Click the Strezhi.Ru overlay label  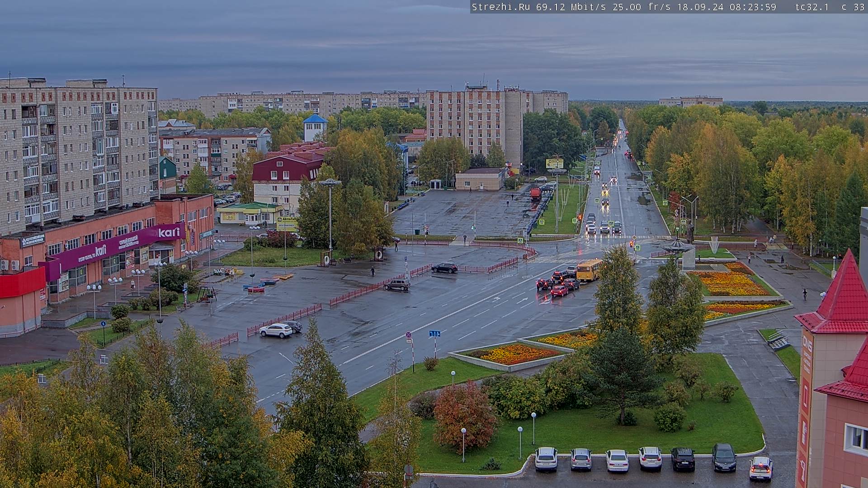click(x=501, y=7)
